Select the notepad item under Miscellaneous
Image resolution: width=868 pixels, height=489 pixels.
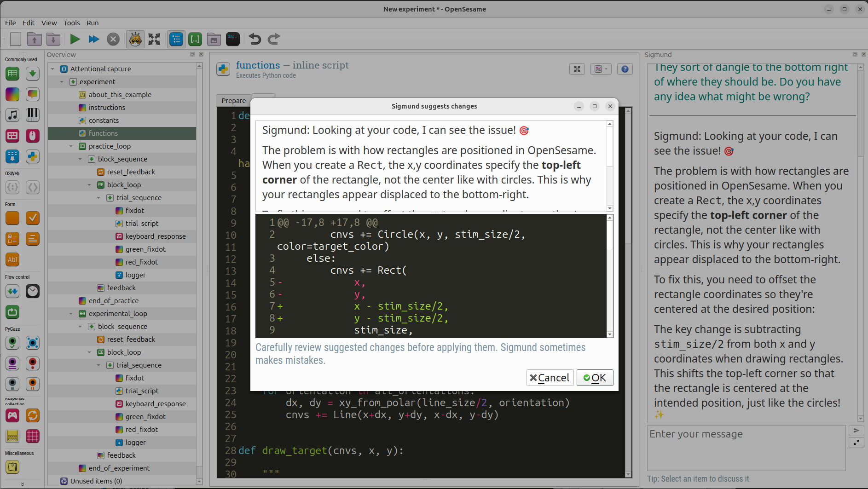coord(12,467)
